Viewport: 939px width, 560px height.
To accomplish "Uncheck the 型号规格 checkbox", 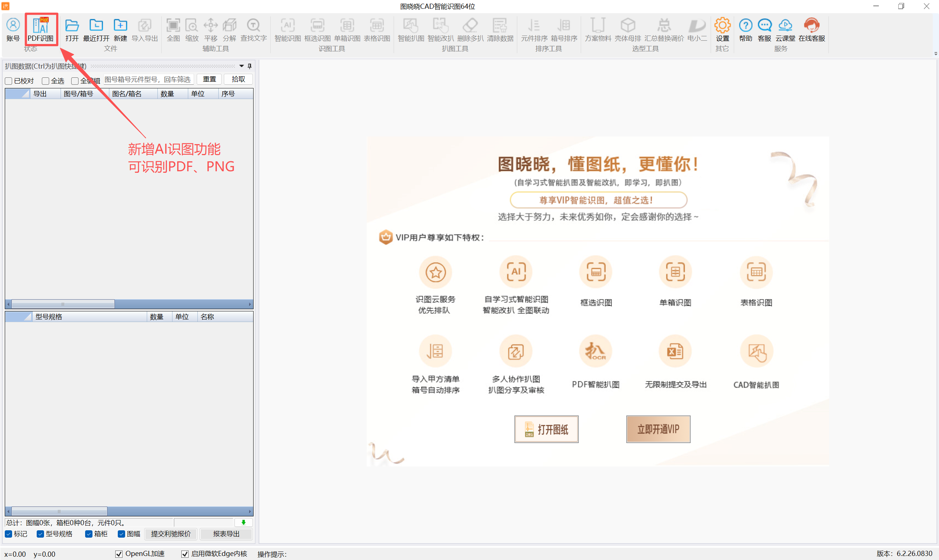I will 40,534.
